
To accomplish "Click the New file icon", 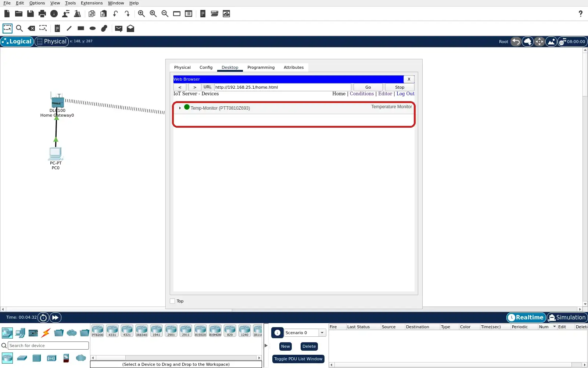I will click(x=7, y=14).
